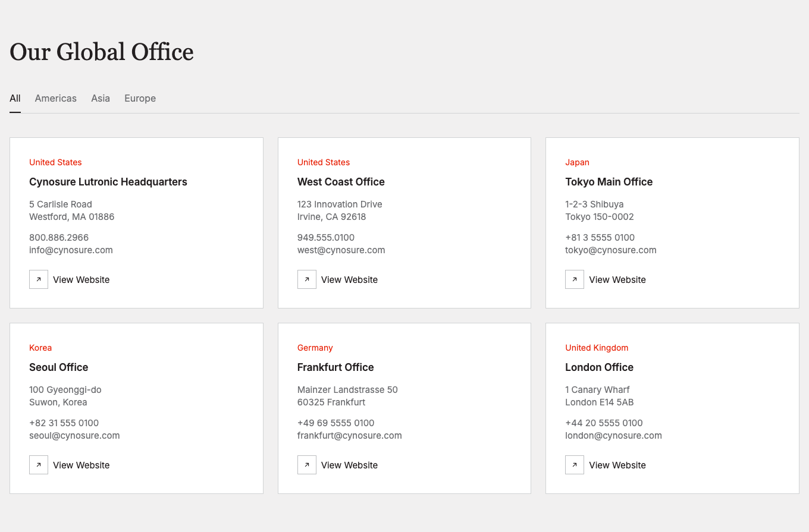Click arrow icon in Seoul Office card
This screenshot has width=809, height=532.
39,465
